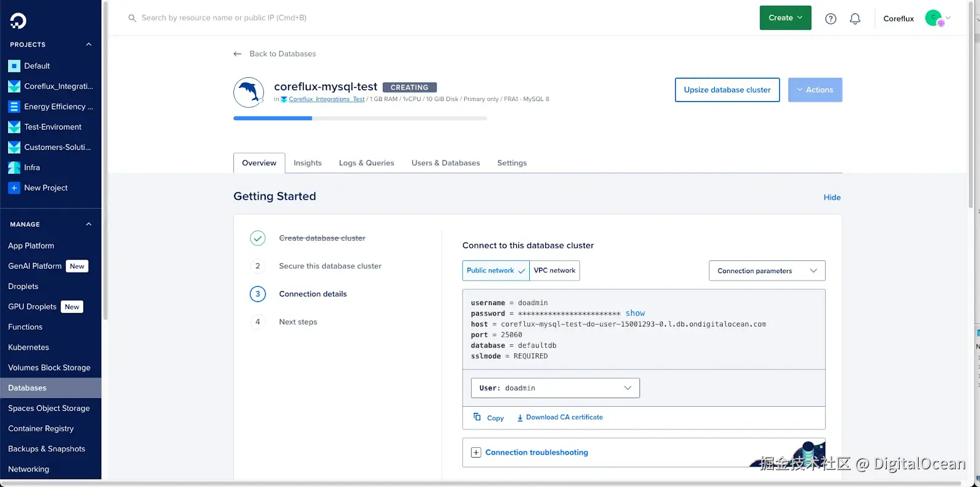Image resolution: width=980 pixels, height=487 pixels.
Task: Open the Coreflux_Integrations_Test project link
Action: coord(326,99)
